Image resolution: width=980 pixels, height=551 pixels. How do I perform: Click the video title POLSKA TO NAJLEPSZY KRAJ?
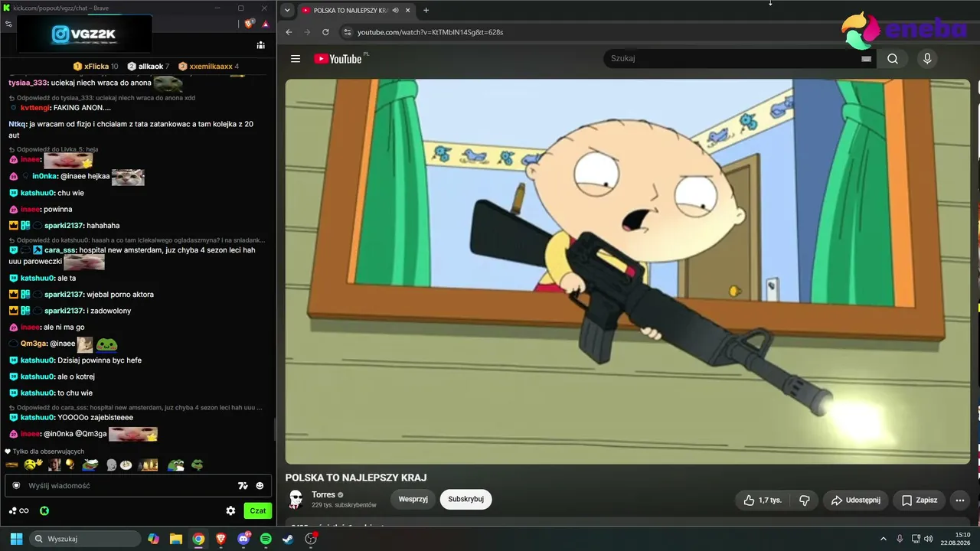coord(356,478)
